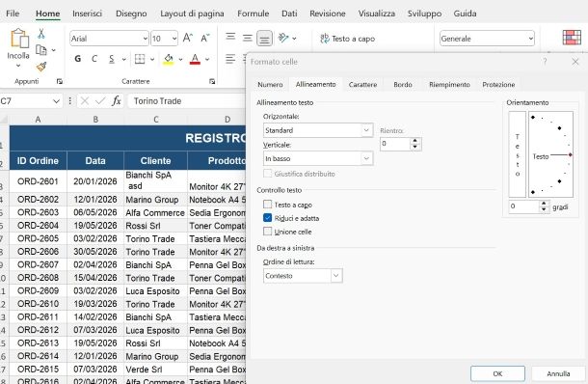Toggle italic formatting (C)
Image resolution: width=588 pixels, height=384 pixels.
pos(94,59)
